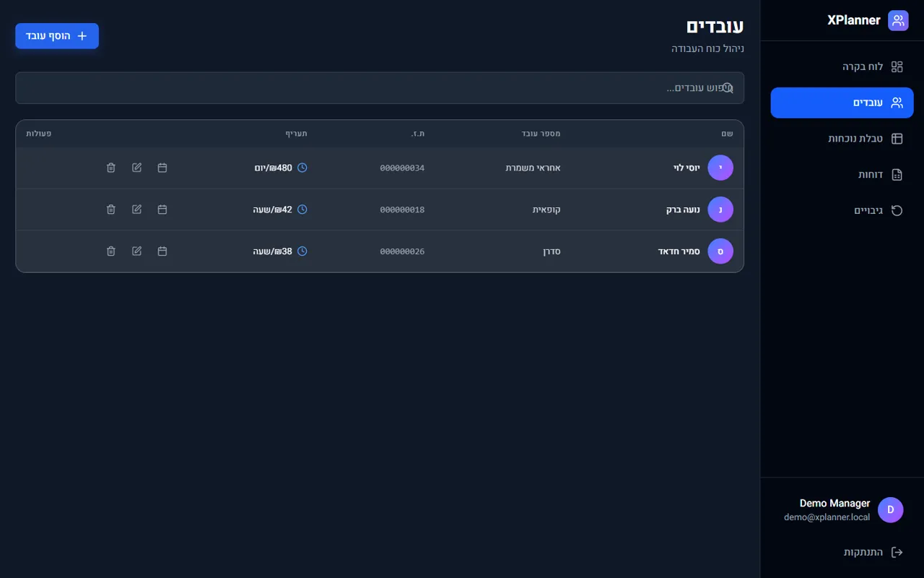Screen dimensions: 924x578
Task: Click the clock icon beside ₪38/שעה
Action: click(x=302, y=251)
